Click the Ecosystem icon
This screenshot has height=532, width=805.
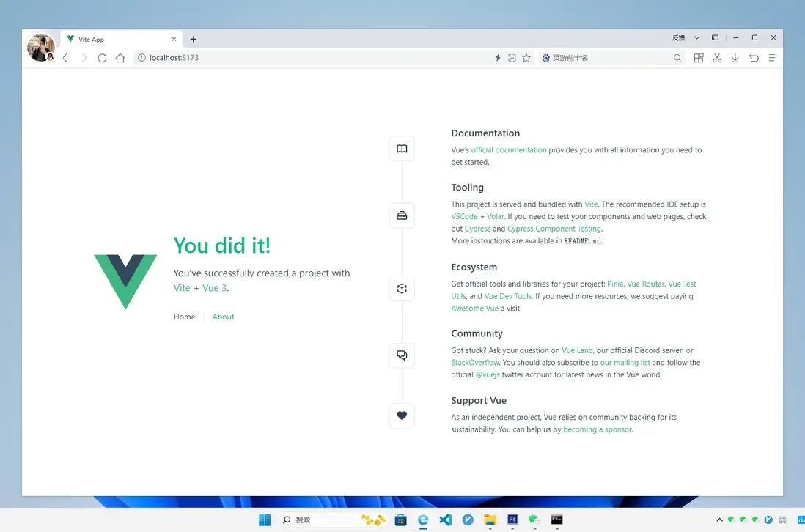coord(402,288)
